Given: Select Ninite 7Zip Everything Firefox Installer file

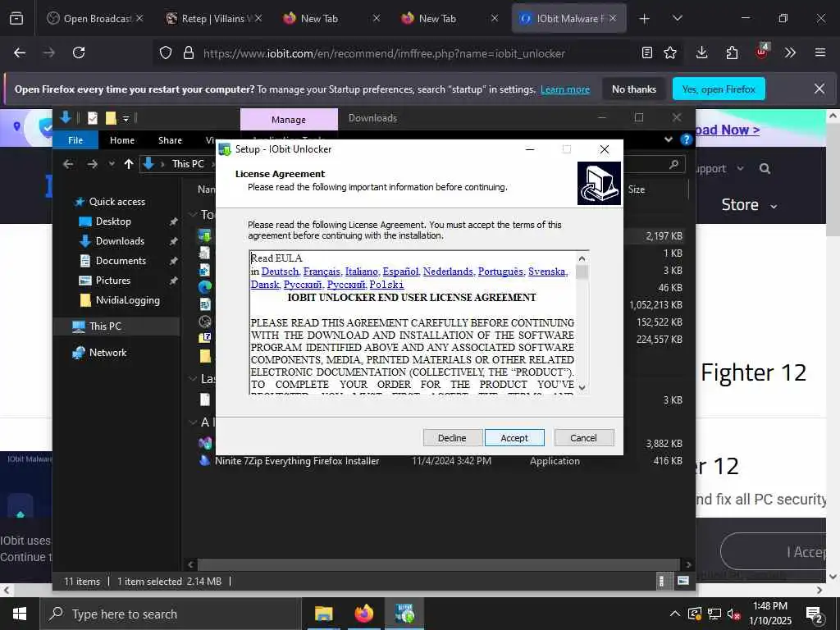Looking at the screenshot, I should (x=297, y=461).
